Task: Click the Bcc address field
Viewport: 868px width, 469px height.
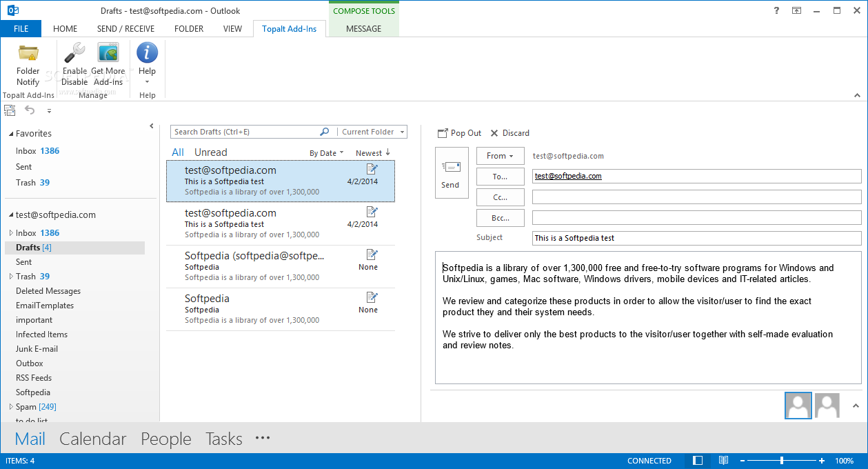Action: 696,218
